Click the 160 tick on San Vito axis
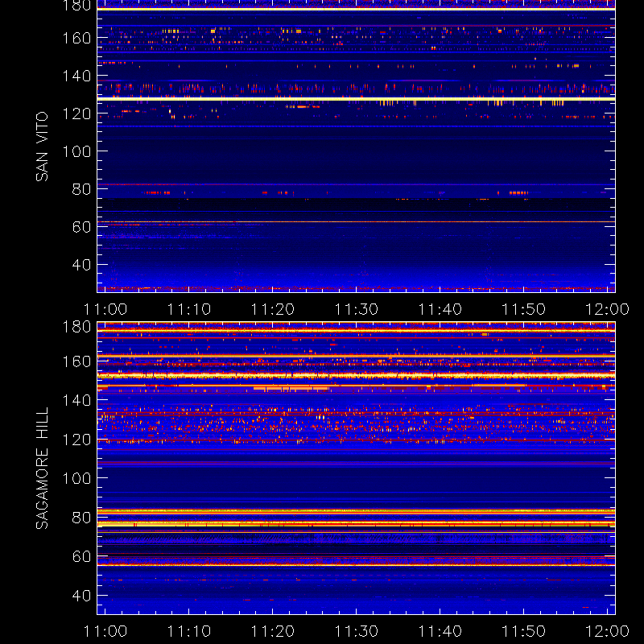Screen dimensions: 644x644 point(76,38)
